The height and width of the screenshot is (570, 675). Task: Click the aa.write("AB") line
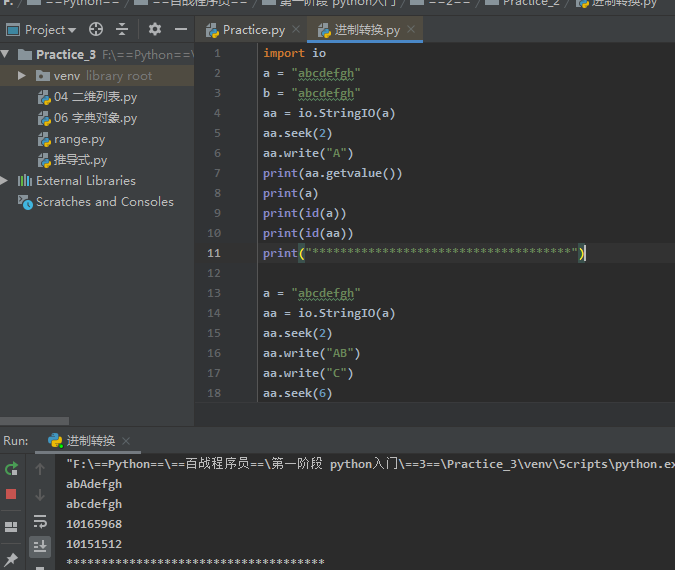click(312, 353)
